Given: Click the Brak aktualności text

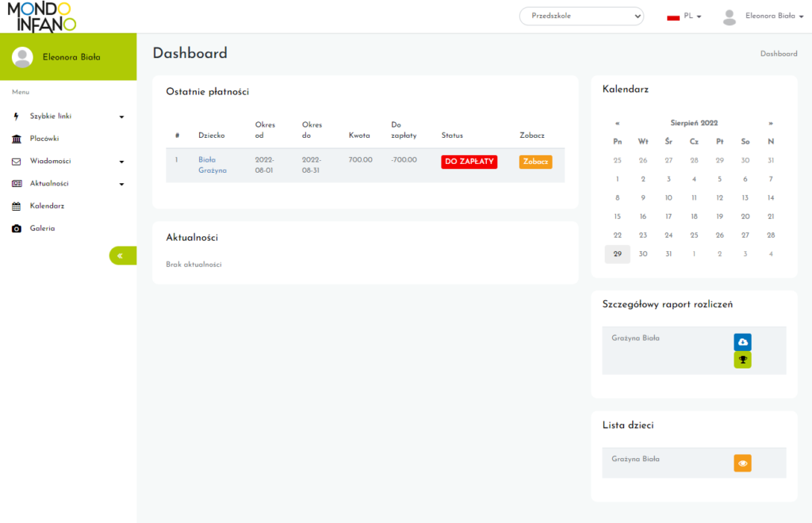Looking at the screenshot, I should pyautogui.click(x=193, y=265).
